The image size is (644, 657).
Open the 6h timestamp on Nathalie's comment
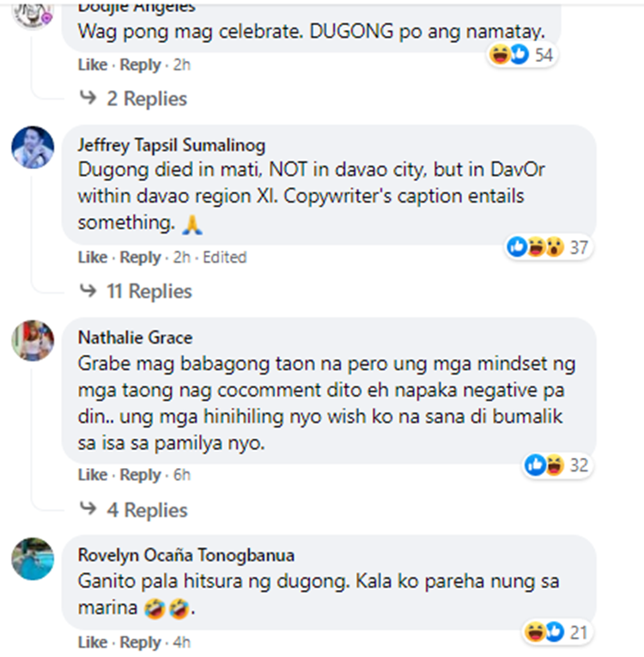click(182, 475)
